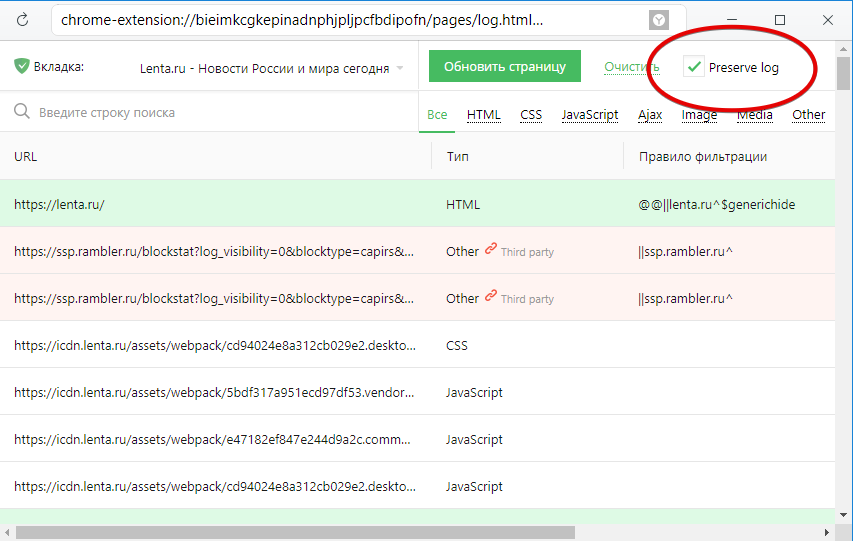Click the @@||lenta.ru^$generichide rule cell
Image resolution: width=853 pixels, height=541 pixels.
716,205
